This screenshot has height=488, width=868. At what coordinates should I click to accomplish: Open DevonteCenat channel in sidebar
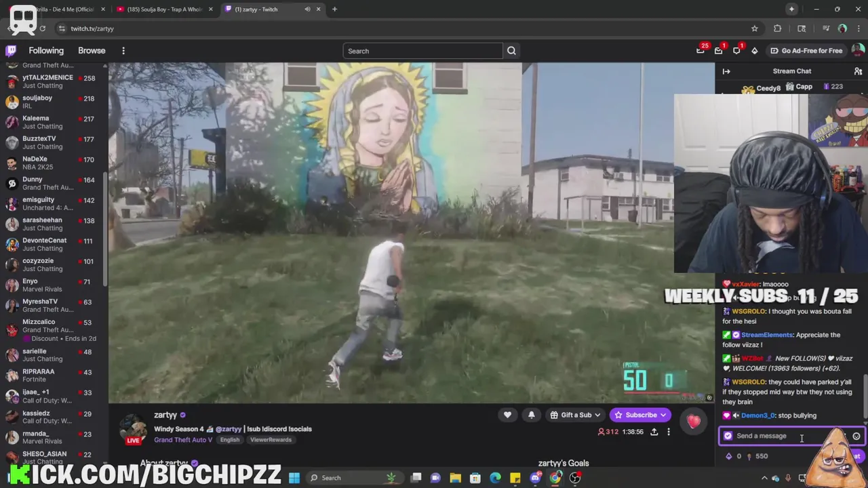53,244
